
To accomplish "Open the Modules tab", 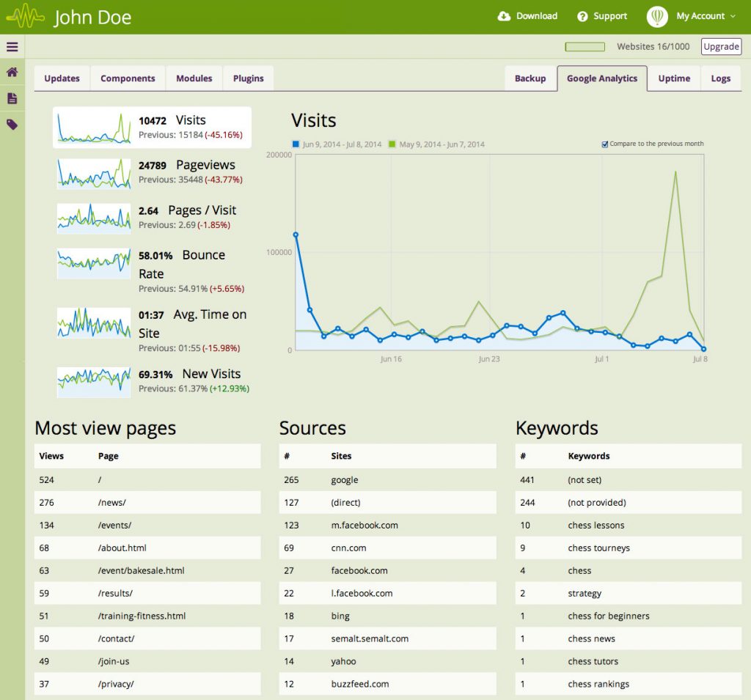I will coord(194,78).
